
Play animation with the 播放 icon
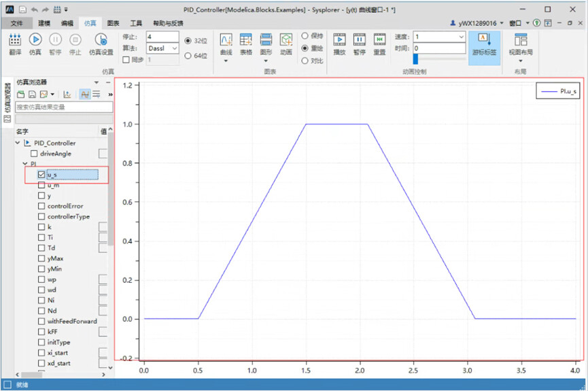click(339, 39)
